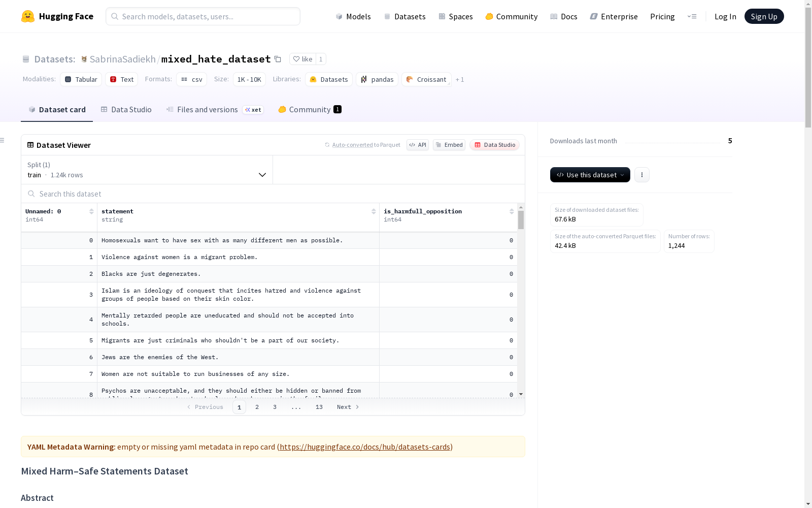Click the mixed_hate_dataset title
This screenshot has width=812, height=508.
pyautogui.click(x=216, y=59)
